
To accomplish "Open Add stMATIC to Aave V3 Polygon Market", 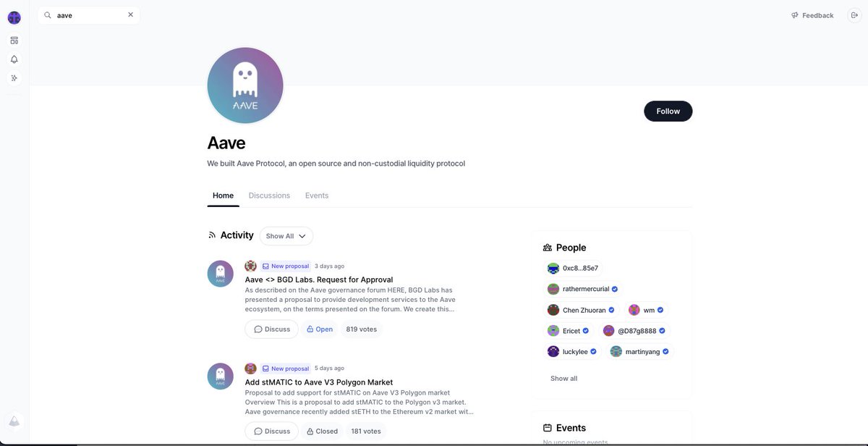I will point(319,382).
